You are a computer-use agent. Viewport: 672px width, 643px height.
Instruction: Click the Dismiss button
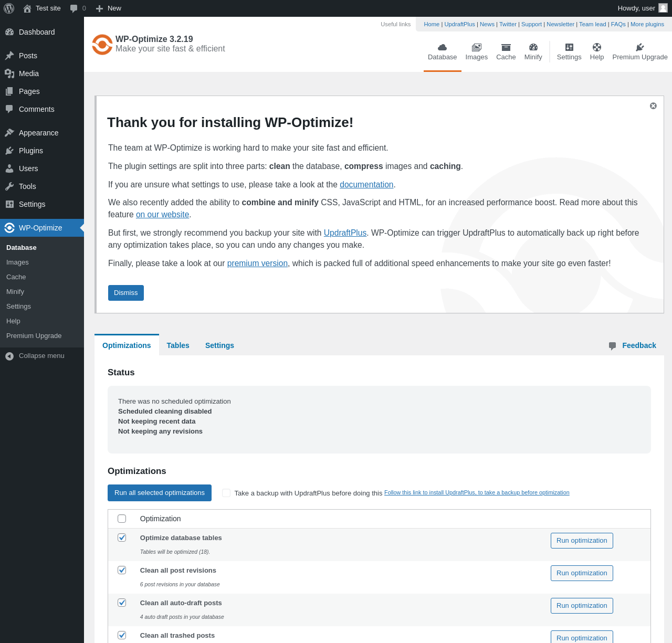pyautogui.click(x=126, y=293)
